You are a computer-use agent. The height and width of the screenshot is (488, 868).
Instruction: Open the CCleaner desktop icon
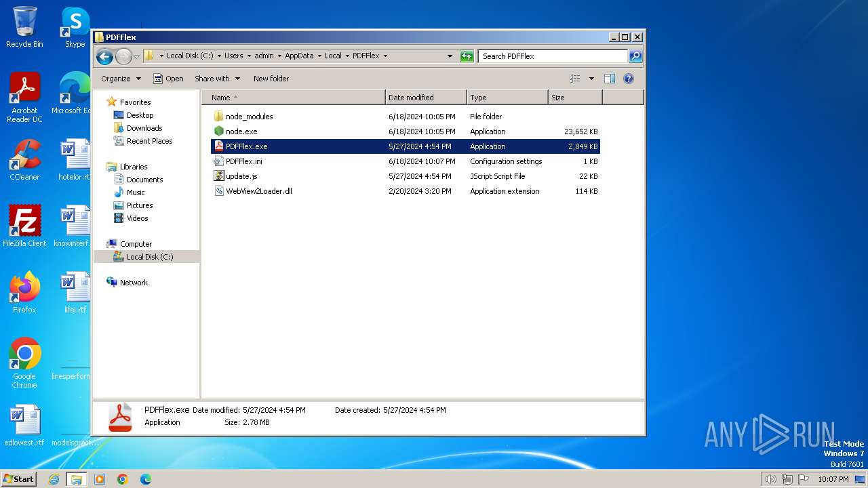(24, 160)
